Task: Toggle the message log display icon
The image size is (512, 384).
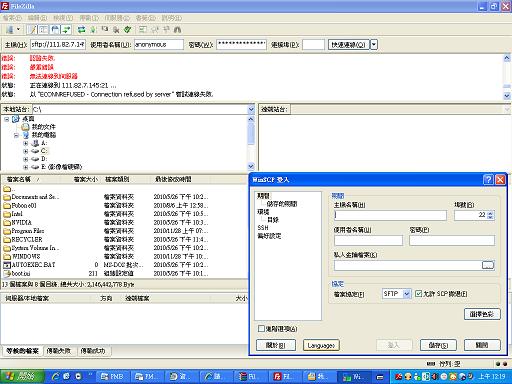Action: point(32,30)
